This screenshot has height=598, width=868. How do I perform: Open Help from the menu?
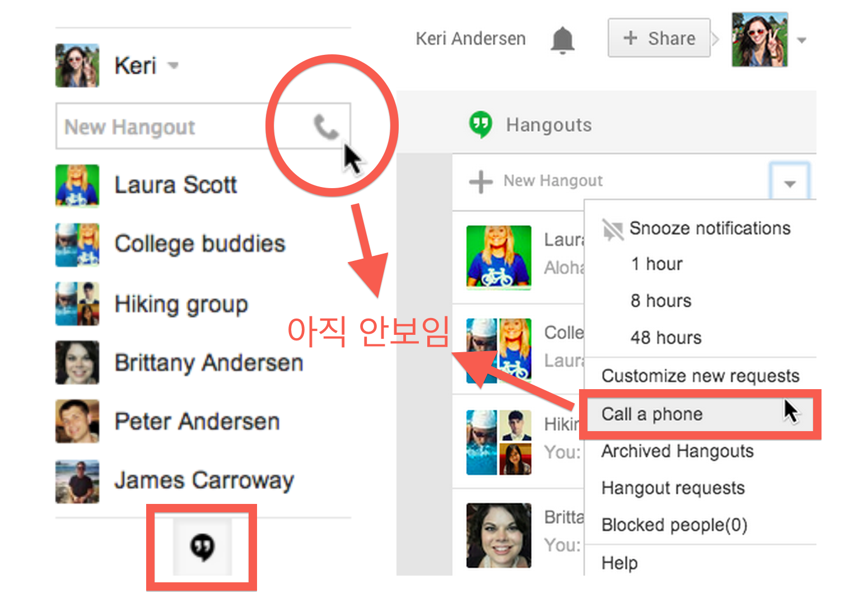coord(619,562)
